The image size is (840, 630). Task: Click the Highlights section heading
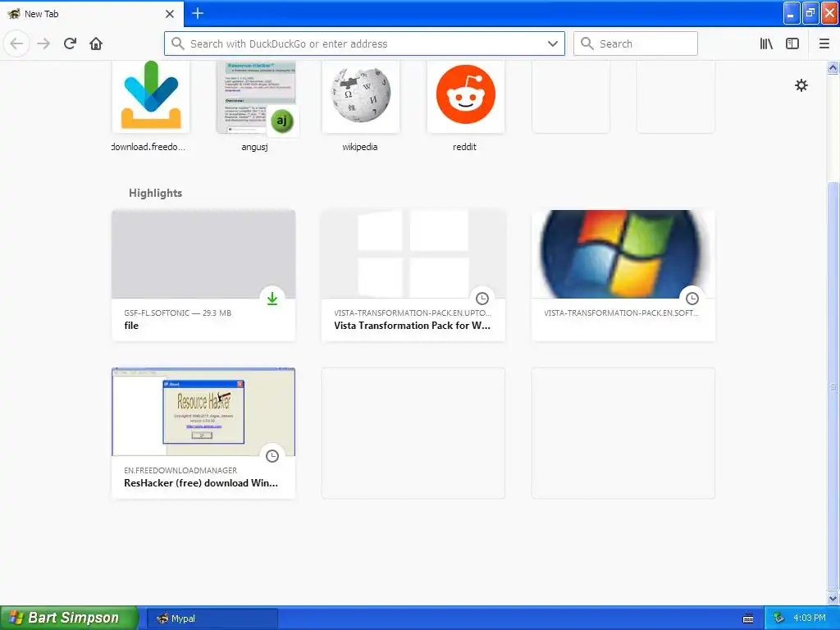click(155, 193)
